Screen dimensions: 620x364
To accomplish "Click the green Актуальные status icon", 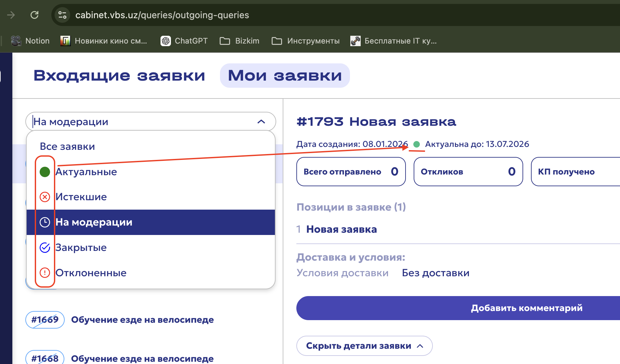I will [45, 172].
